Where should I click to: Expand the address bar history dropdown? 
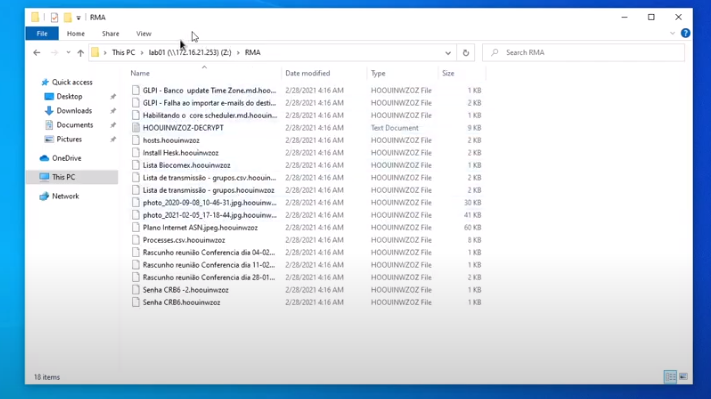(448, 53)
